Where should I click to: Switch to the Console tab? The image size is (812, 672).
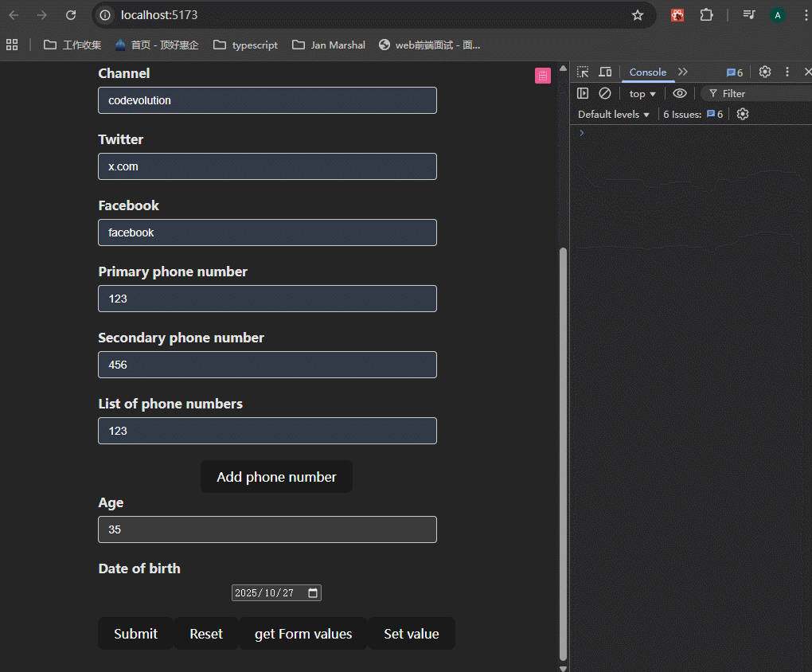(x=648, y=72)
